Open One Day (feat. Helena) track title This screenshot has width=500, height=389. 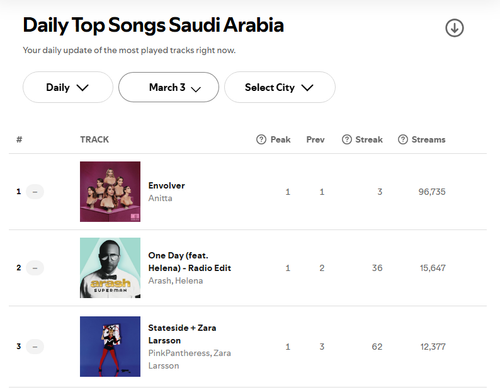[189, 262]
